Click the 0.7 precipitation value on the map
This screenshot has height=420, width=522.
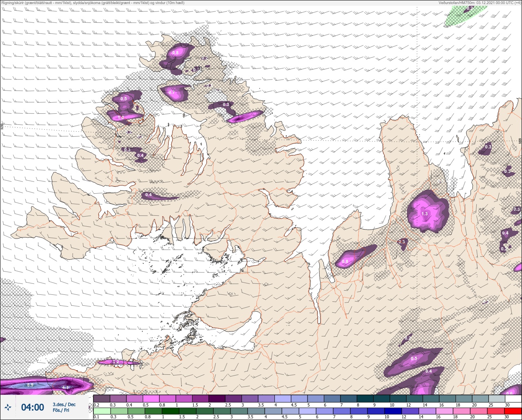coord(172,93)
